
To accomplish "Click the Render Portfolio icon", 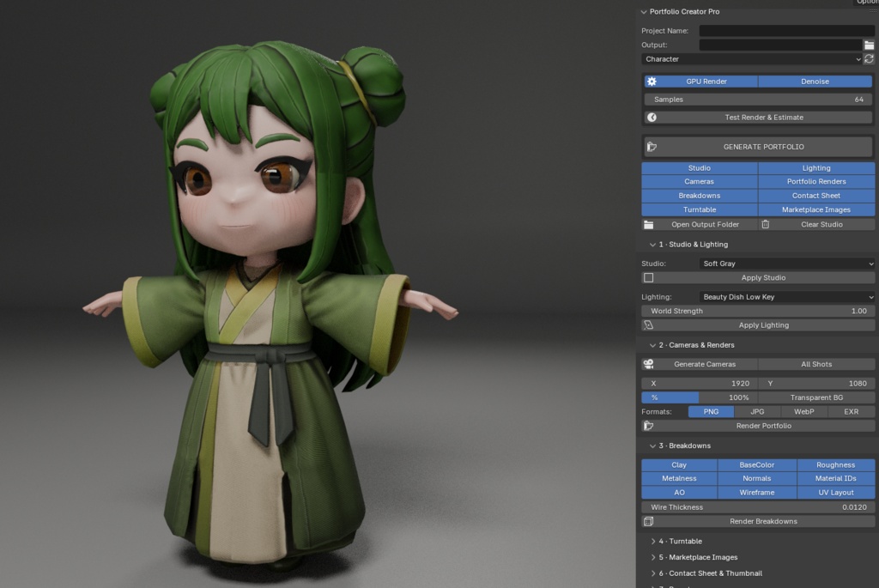I will (649, 426).
